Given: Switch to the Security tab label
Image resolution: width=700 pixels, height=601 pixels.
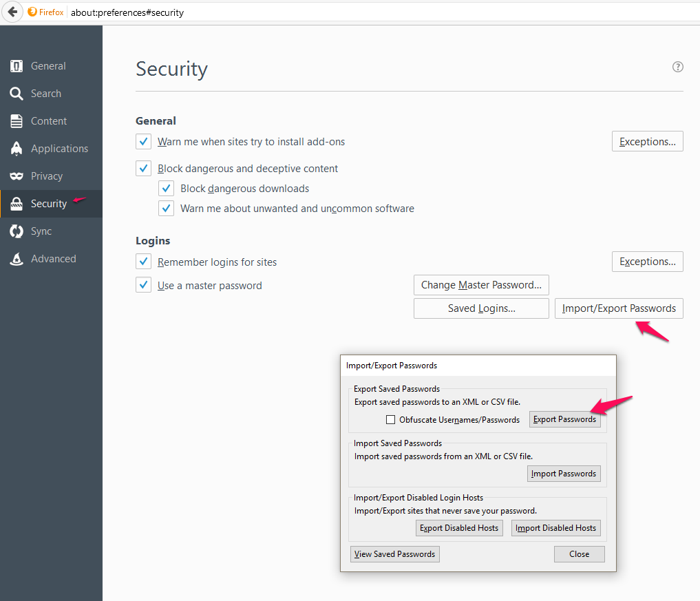Looking at the screenshot, I should coord(49,204).
